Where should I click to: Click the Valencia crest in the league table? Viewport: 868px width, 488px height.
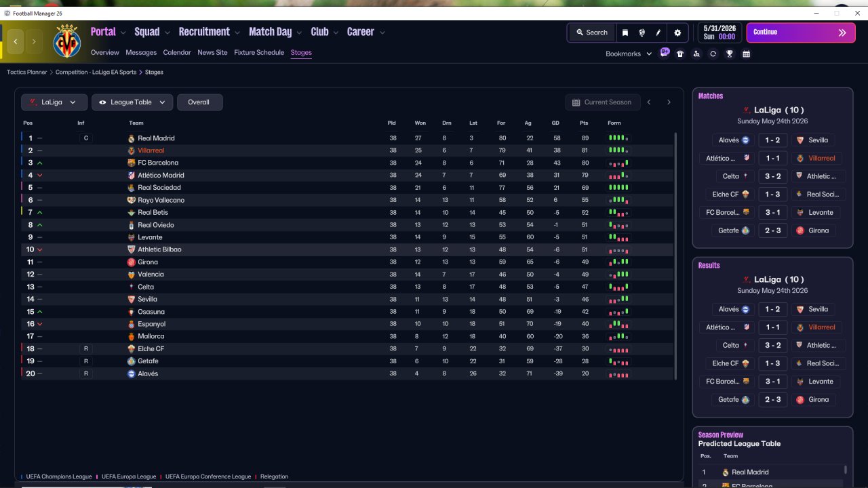tap(132, 274)
